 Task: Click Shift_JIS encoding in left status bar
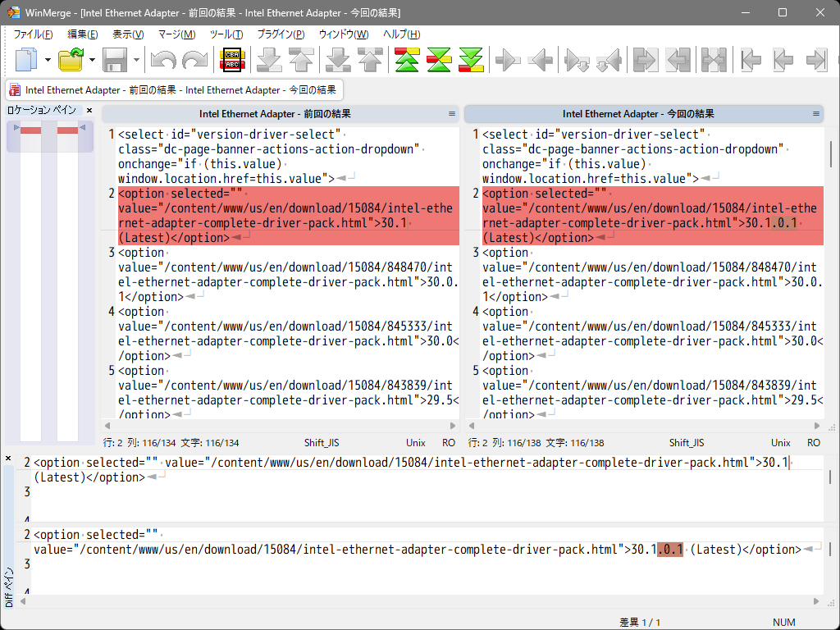[322, 443]
